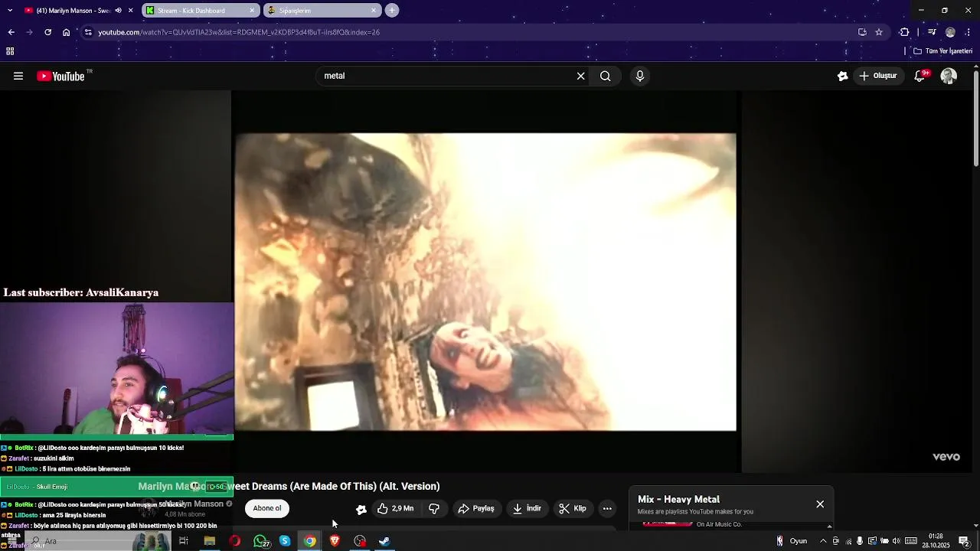Click the sparkle icon beside Oluştur

click(843, 76)
